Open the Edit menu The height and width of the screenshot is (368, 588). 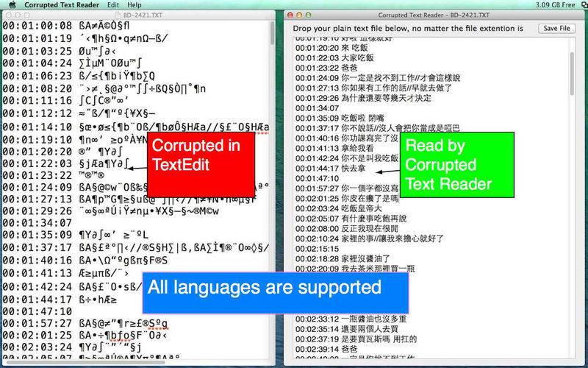click(x=113, y=4)
